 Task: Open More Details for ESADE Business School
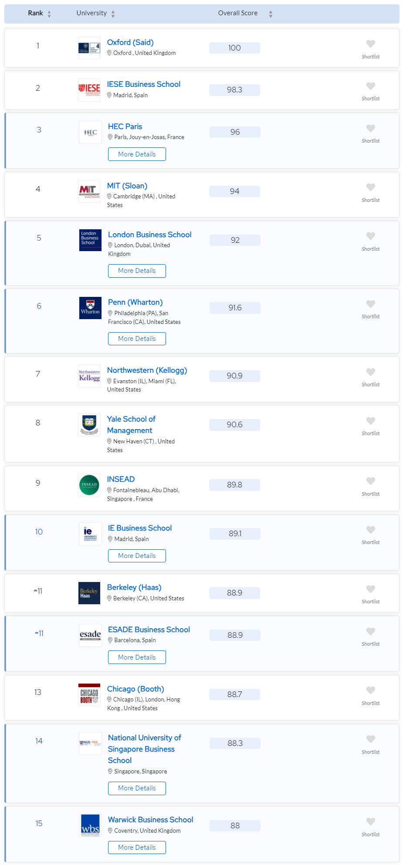pyautogui.click(x=137, y=657)
